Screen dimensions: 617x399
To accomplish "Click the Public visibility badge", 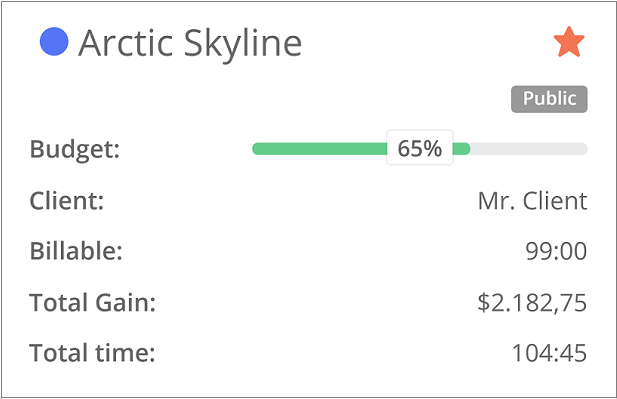I will [549, 99].
